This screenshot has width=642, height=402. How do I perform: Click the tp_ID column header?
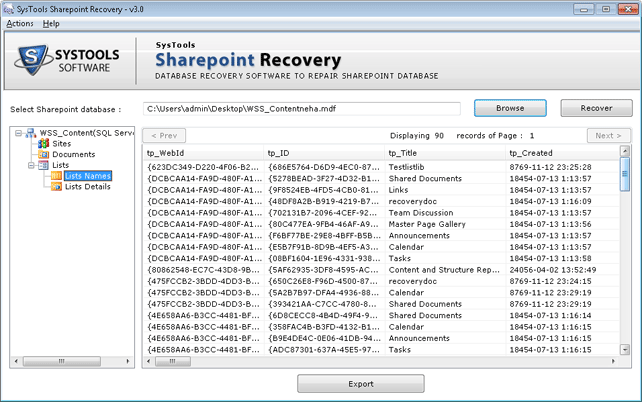click(324, 153)
